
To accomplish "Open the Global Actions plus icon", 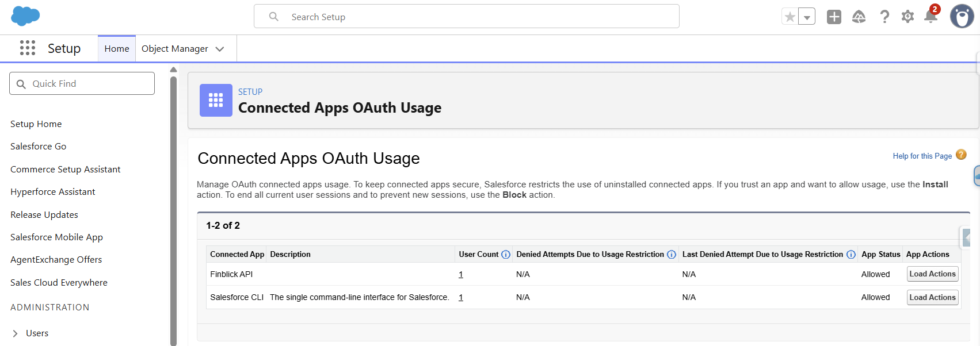I will (x=834, y=17).
